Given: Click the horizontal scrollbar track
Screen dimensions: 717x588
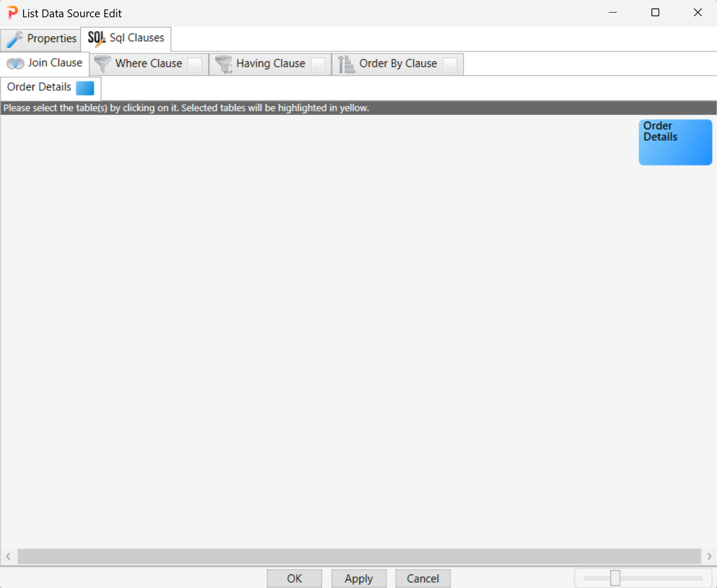Looking at the screenshot, I should 360,556.
